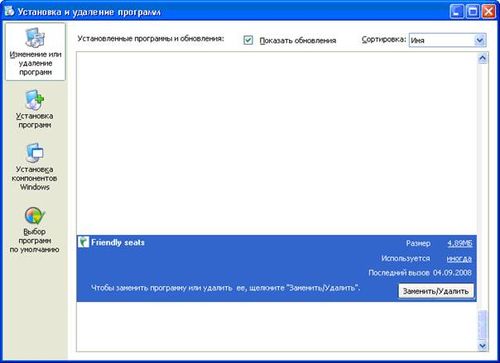500x363 pixels.
Task: Open the 4,89МБ size link
Action: pyautogui.click(x=460, y=243)
